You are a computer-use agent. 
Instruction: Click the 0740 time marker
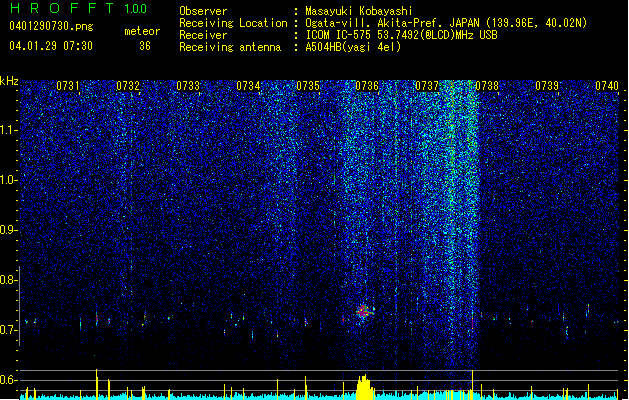point(607,86)
